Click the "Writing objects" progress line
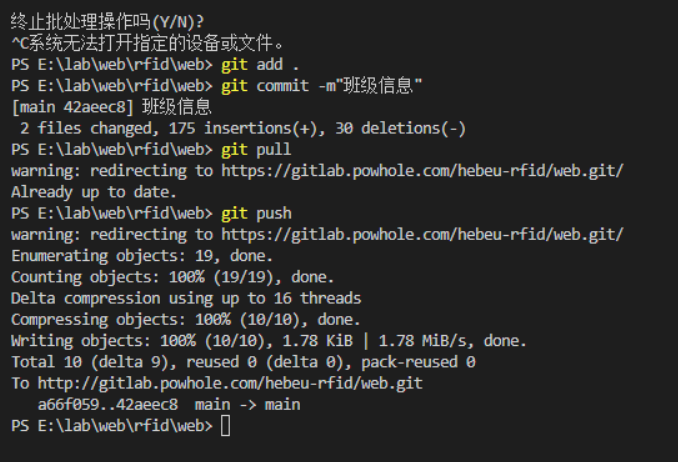The width and height of the screenshot is (678, 462). coord(268,341)
